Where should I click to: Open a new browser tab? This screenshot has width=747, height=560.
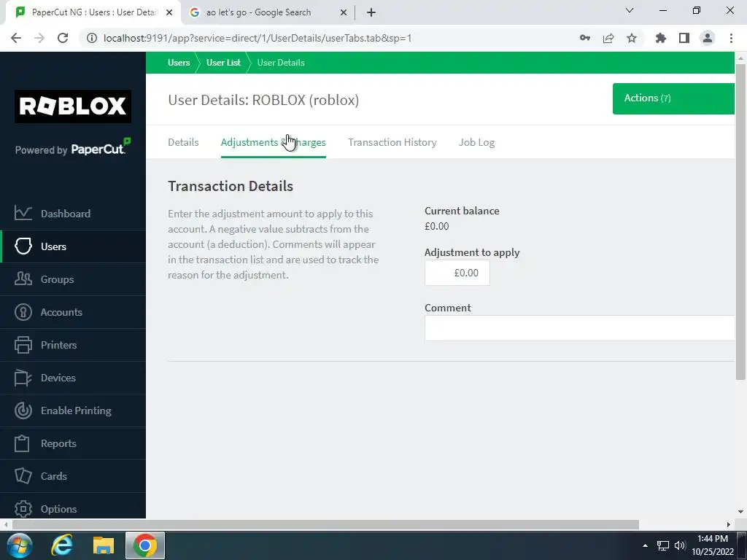tap(371, 12)
